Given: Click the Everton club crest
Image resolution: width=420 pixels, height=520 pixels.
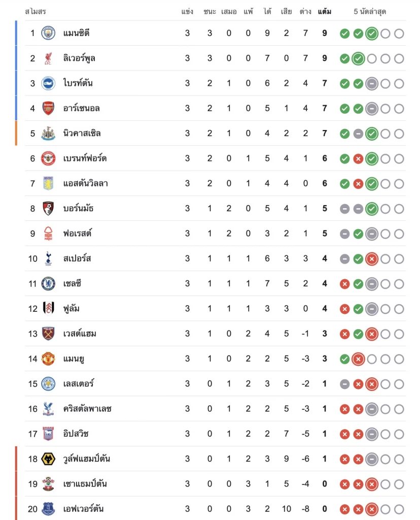Looking at the screenshot, I should (x=48, y=509).
